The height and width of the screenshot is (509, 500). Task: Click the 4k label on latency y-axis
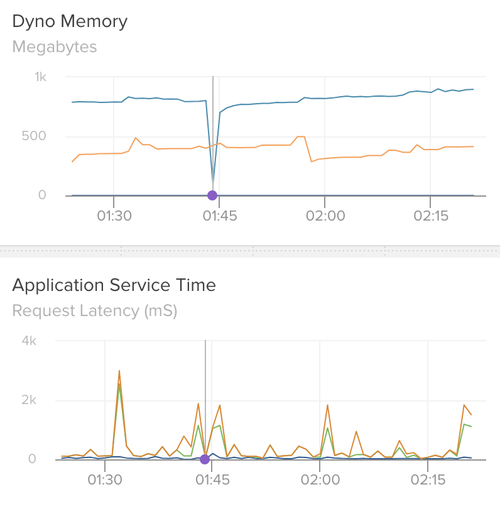[x=29, y=341]
